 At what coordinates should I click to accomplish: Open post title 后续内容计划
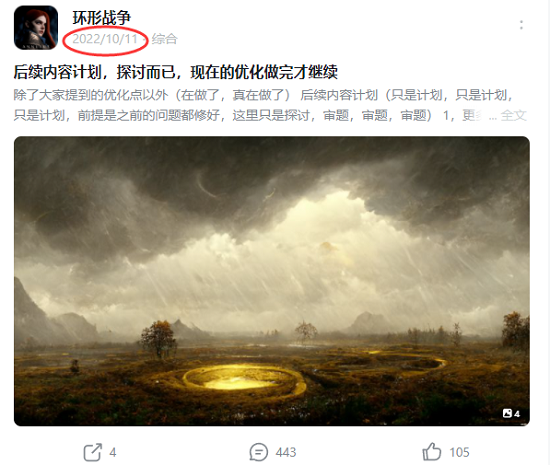click(176, 72)
